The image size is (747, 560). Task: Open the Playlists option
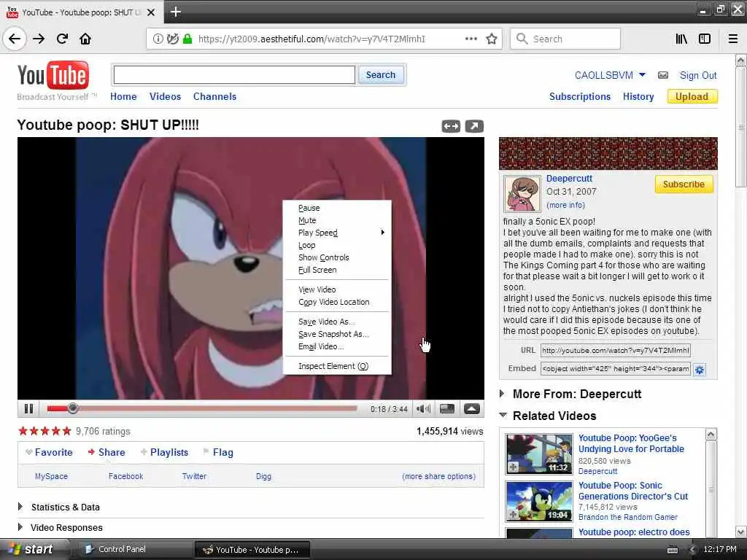[164, 452]
